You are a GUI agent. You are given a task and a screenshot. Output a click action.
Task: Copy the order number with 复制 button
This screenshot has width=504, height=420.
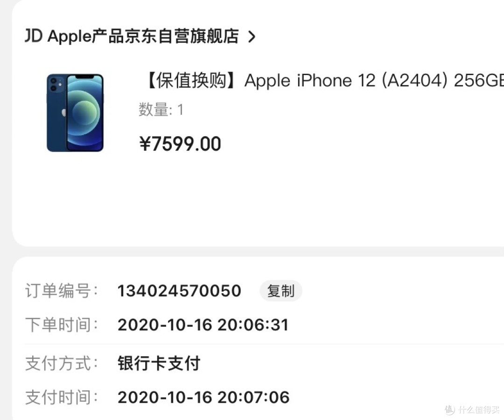(x=280, y=291)
